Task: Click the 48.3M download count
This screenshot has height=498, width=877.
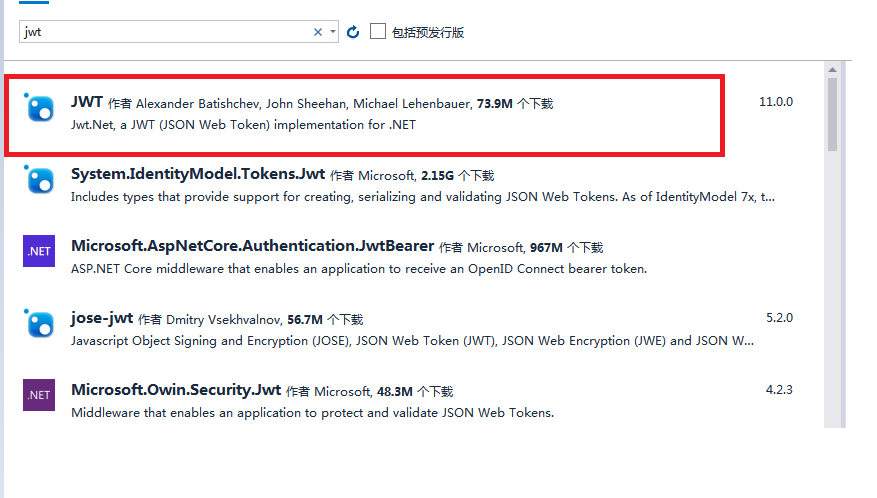Action: pyautogui.click(x=395, y=392)
